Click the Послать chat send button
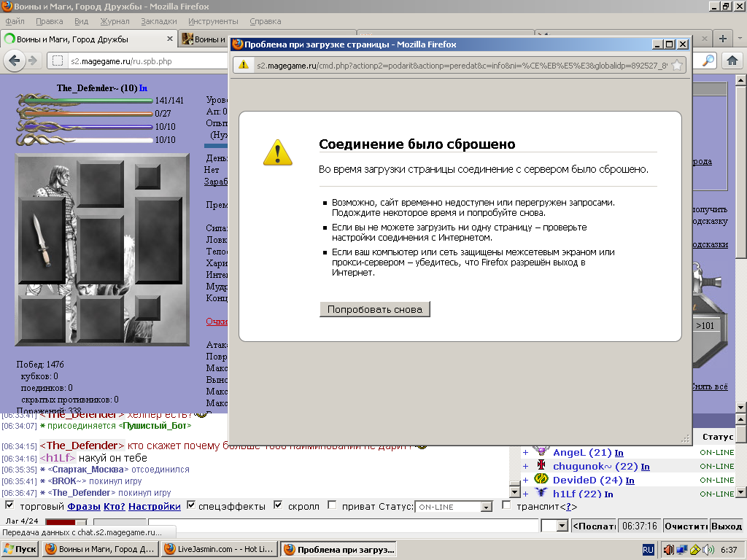The width and height of the screenshot is (747, 560). 594,526
